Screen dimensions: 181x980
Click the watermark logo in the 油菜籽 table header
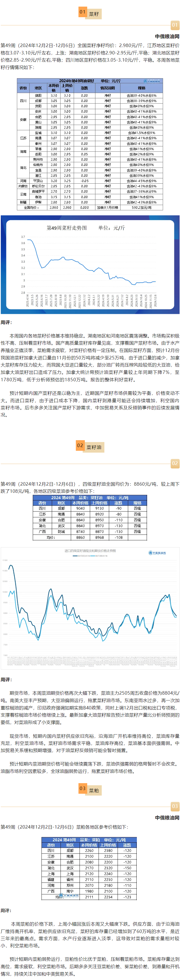(152, 81)
